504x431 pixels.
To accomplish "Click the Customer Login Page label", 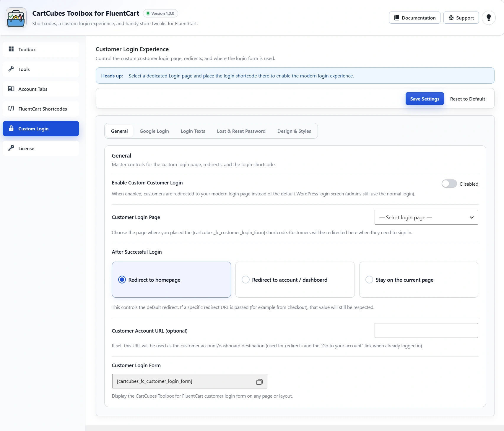I will pos(136,217).
